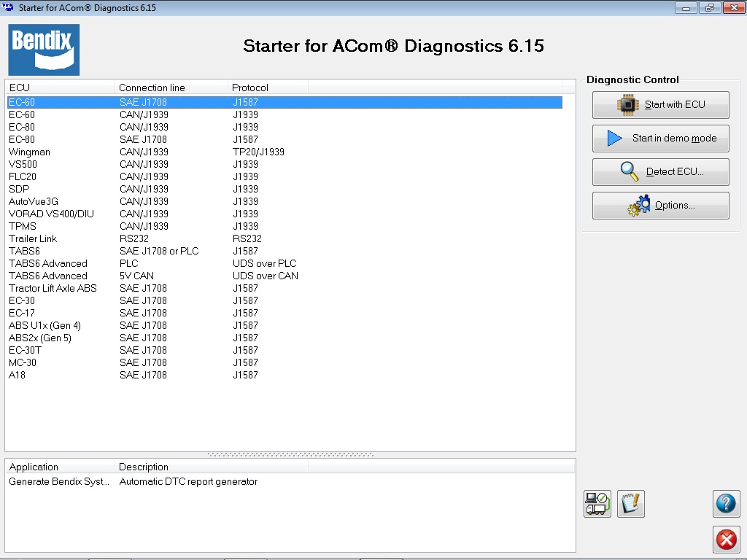Select the MC-30 row
The width and height of the screenshot is (747, 560).
pyautogui.click(x=285, y=362)
